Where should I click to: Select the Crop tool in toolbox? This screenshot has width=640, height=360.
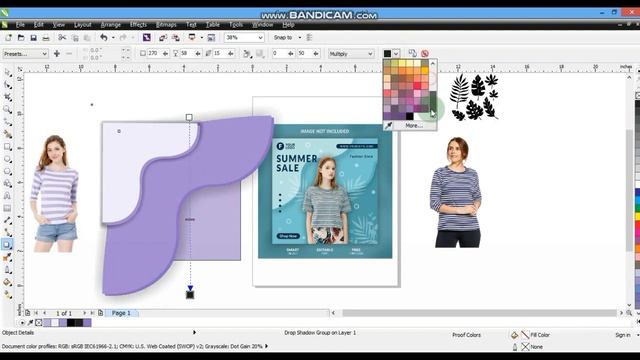pyautogui.click(x=7, y=97)
